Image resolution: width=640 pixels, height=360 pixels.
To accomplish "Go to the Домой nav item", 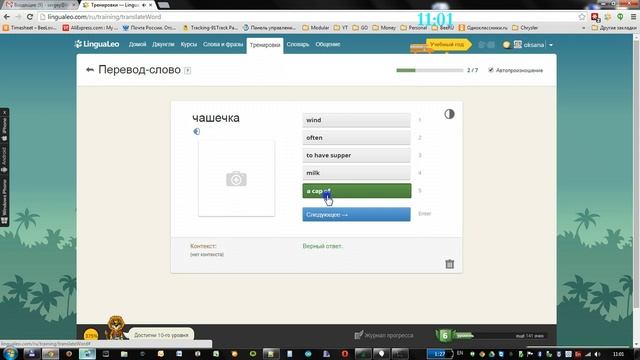I will click(137, 44).
